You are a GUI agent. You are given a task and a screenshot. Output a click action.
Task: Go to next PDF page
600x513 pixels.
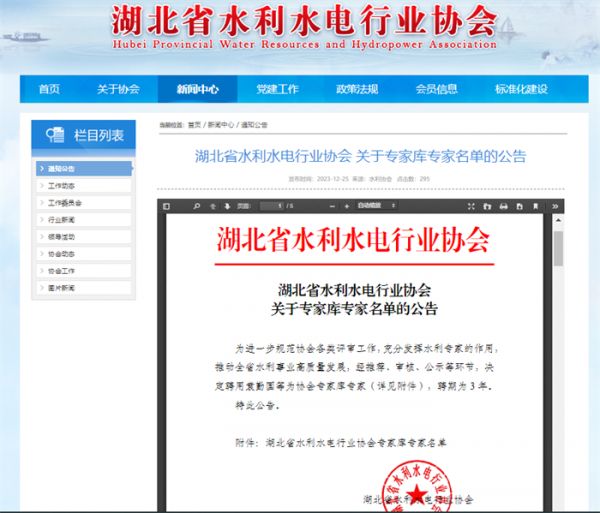226,206
